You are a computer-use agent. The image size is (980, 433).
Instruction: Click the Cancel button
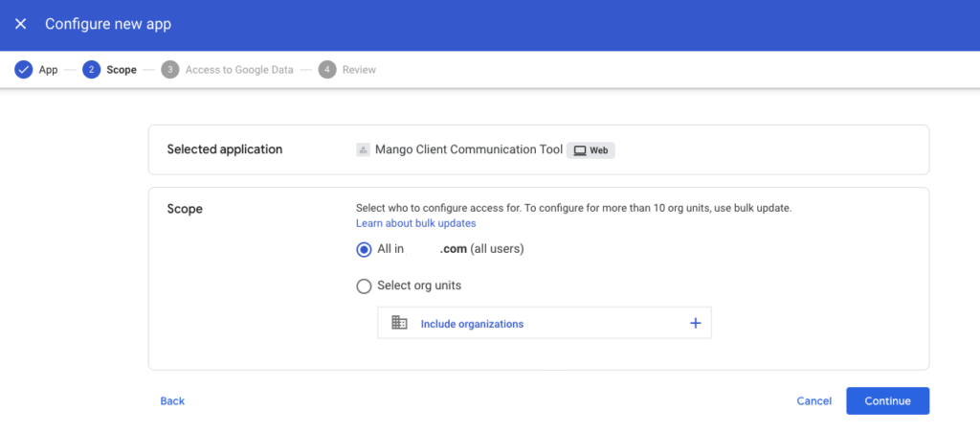pyautogui.click(x=813, y=401)
